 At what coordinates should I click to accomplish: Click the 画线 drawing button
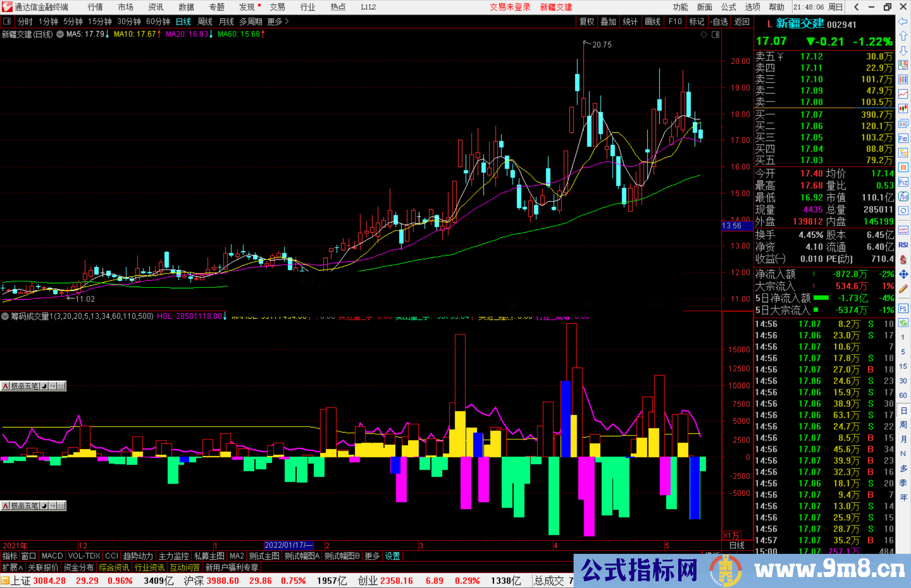point(652,21)
